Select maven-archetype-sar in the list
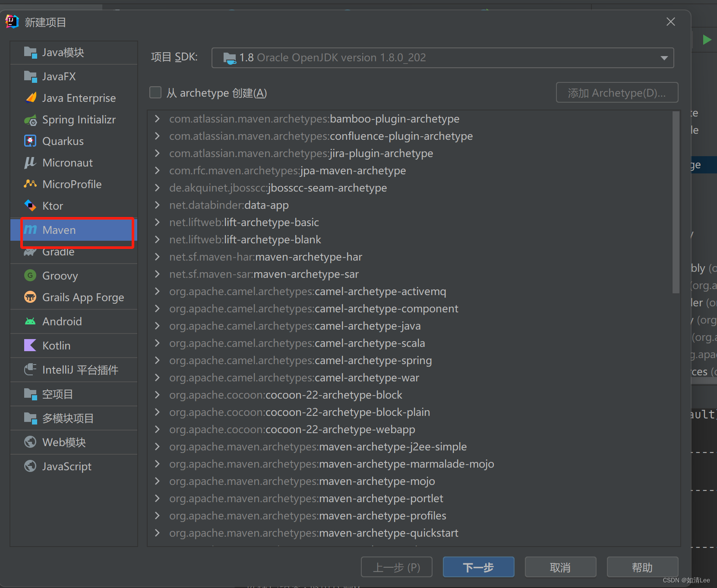Viewport: 717px width, 588px height. (x=264, y=274)
